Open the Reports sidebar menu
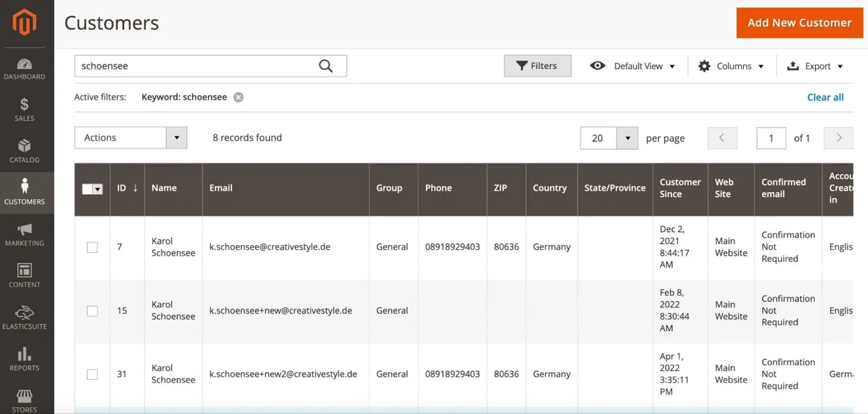Image resolution: width=868 pixels, height=414 pixels. [x=24, y=359]
